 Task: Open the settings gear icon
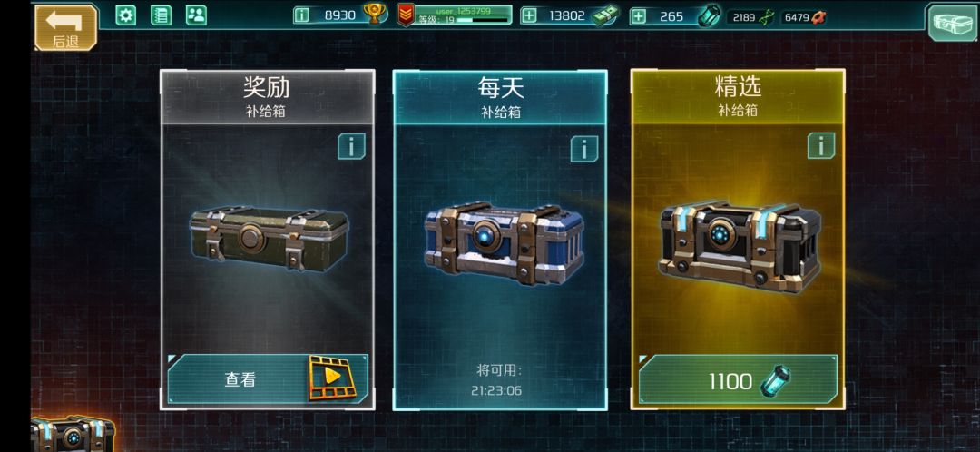pos(125,15)
